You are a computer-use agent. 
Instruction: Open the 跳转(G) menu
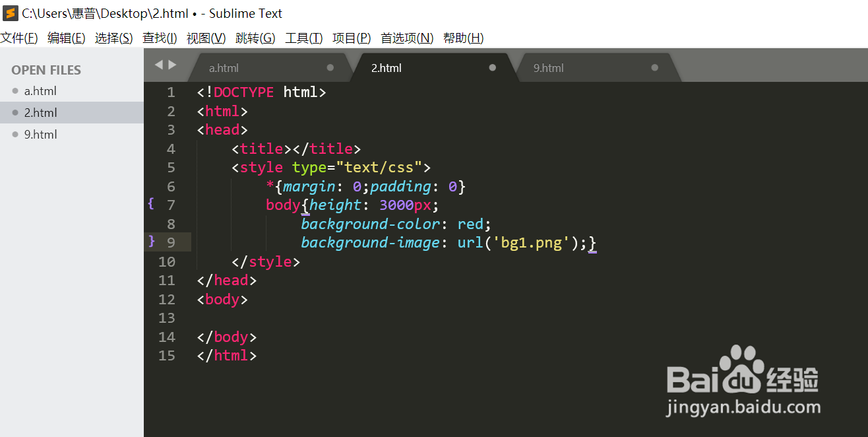pos(255,38)
